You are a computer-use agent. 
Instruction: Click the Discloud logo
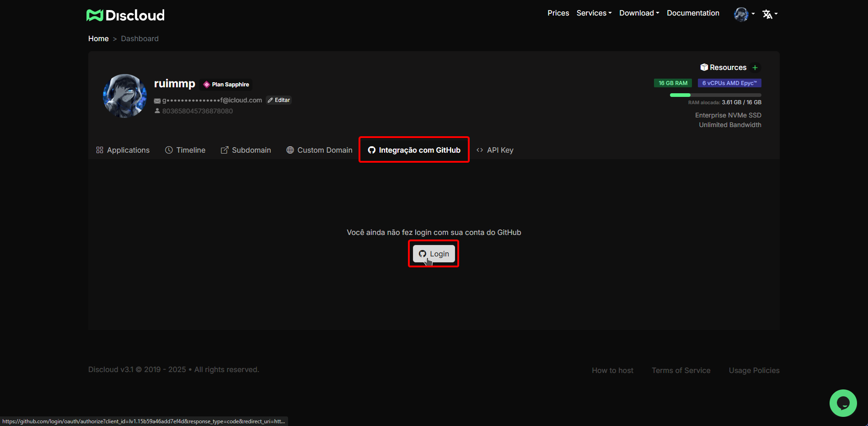click(125, 15)
